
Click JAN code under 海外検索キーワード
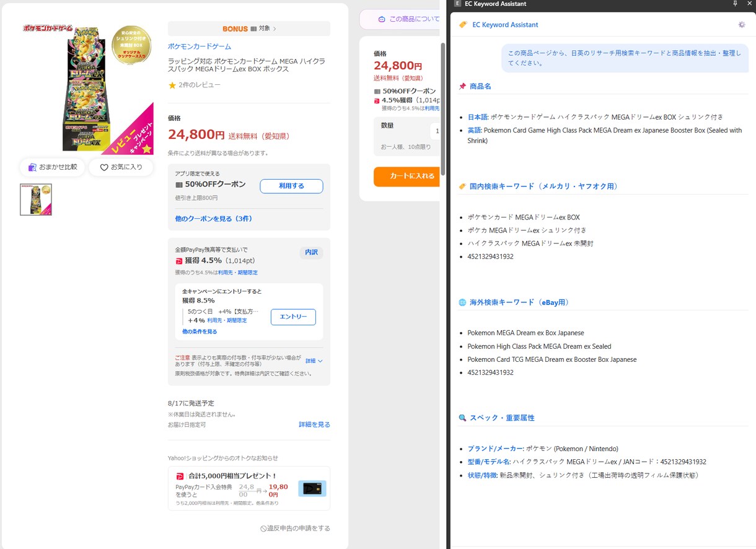point(490,372)
